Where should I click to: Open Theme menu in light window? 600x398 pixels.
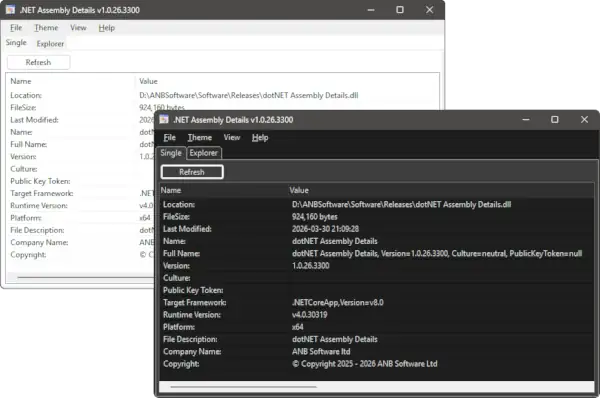46,28
